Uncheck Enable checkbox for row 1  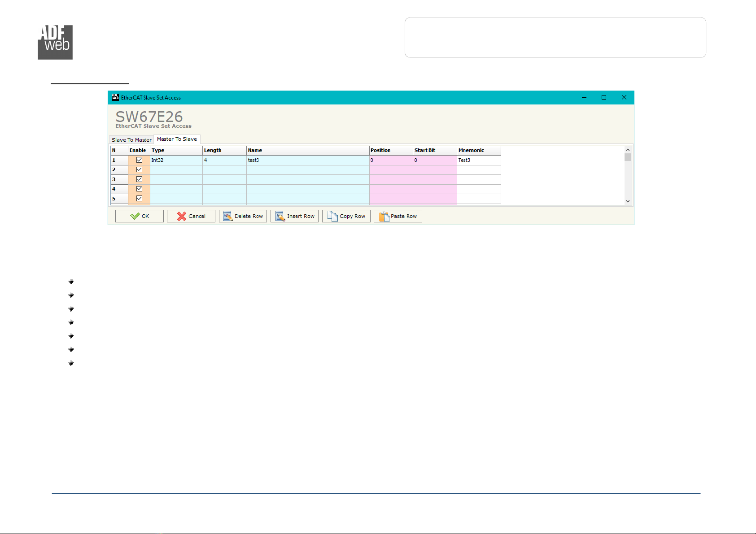(139, 160)
